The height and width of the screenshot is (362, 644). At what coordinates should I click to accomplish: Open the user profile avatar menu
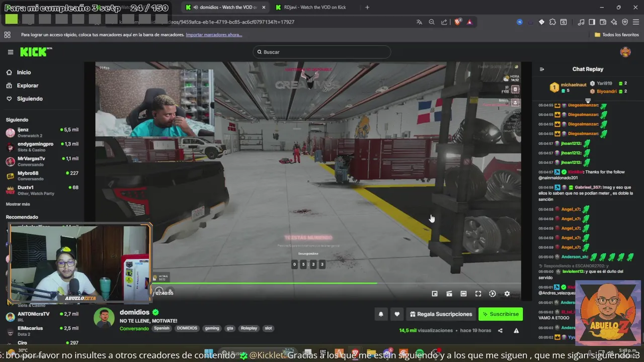(625, 52)
